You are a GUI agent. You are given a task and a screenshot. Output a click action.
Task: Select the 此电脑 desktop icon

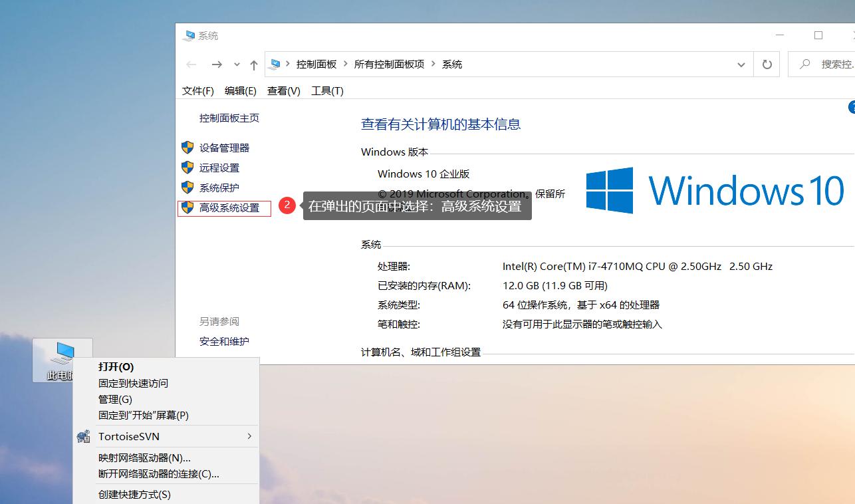point(62,360)
